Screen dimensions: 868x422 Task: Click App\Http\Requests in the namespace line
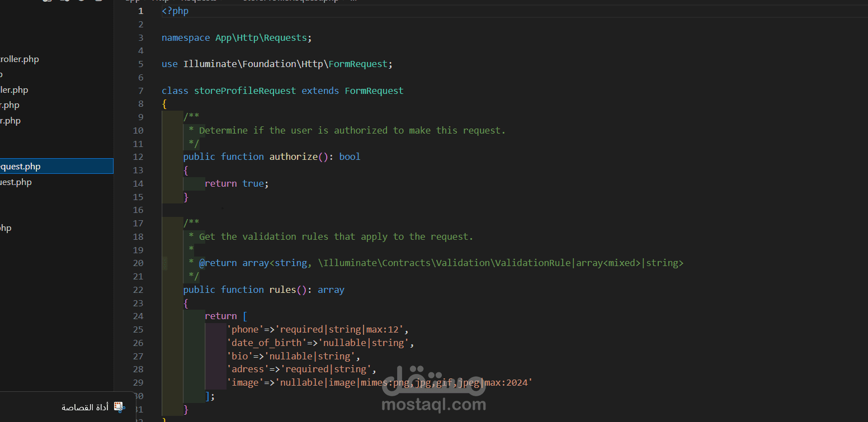click(x=261, y=38)
